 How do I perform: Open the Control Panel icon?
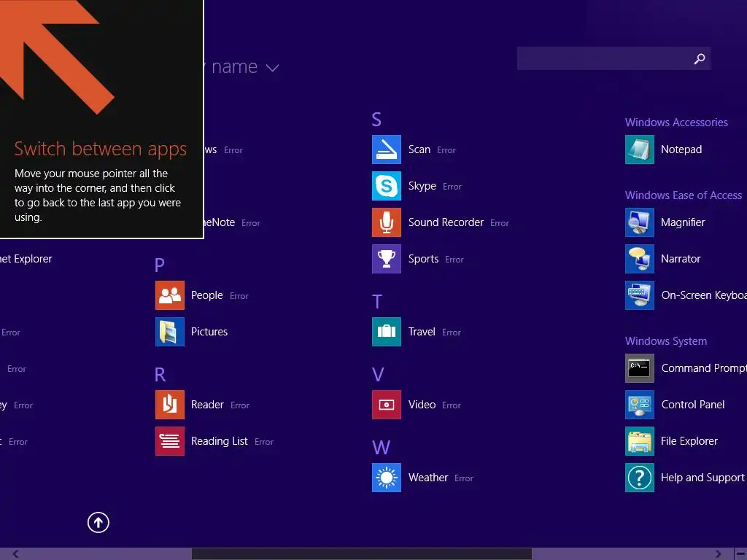click(639, 405)
